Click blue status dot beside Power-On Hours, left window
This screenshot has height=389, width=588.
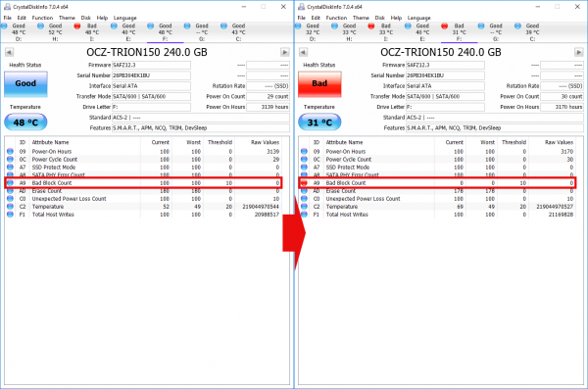[x=10, y=152]
